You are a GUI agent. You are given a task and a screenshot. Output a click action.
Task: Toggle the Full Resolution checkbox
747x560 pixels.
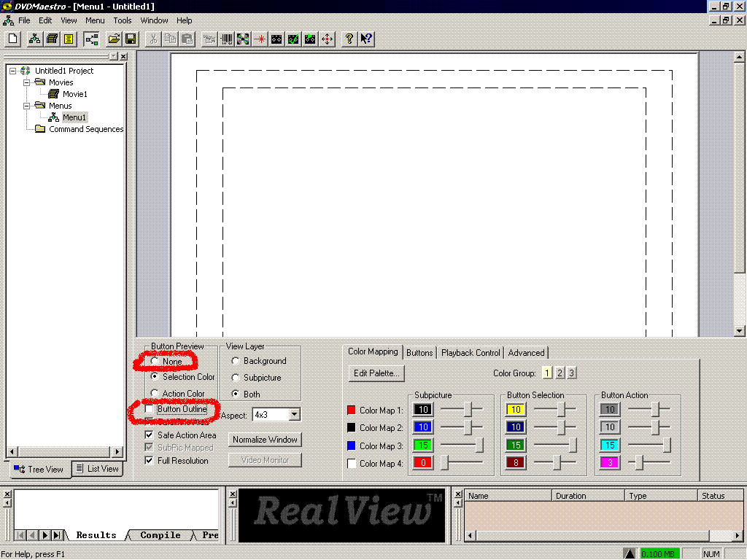(149, 461)
